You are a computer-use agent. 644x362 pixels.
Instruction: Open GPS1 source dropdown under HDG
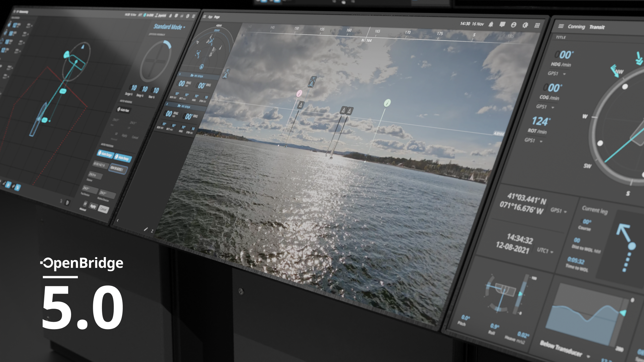pos(557,73)
